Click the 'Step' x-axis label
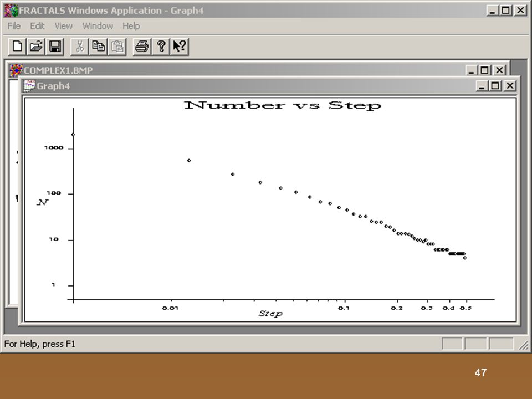This screenshot has height=399, width=532. tap(270, 314)
